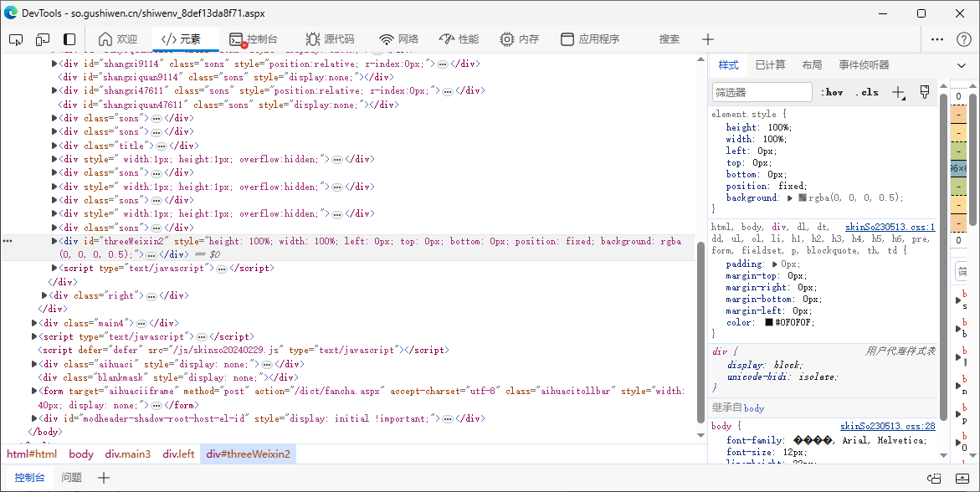Toggle device emulation mode icon
The image size is (980, 492).
point(43,39)
